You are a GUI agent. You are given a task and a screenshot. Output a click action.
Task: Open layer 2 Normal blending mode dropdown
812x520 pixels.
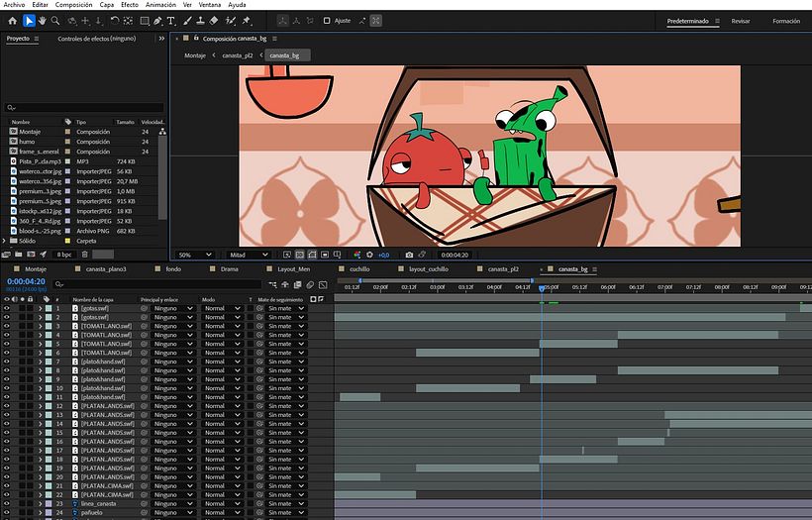[222, 317]
